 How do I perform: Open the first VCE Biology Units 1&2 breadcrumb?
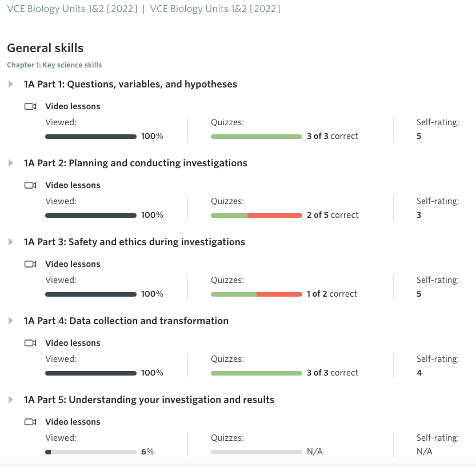pyautogui.click(x=72, y=9)
